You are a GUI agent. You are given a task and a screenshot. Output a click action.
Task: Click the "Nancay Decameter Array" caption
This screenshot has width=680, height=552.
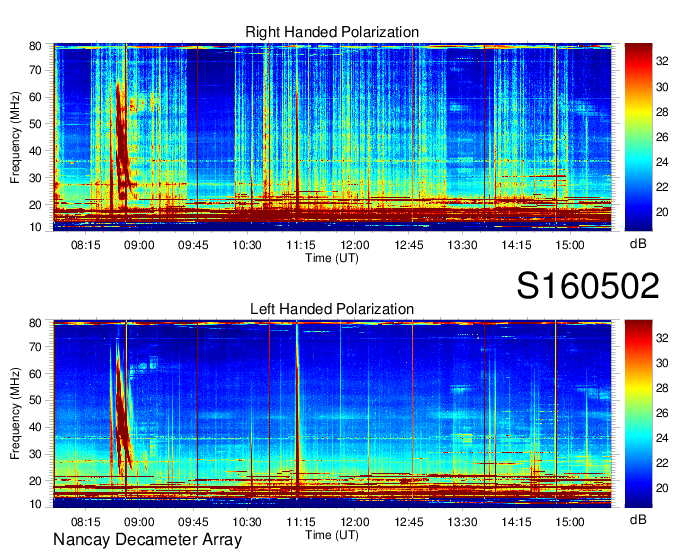(147, 540)
